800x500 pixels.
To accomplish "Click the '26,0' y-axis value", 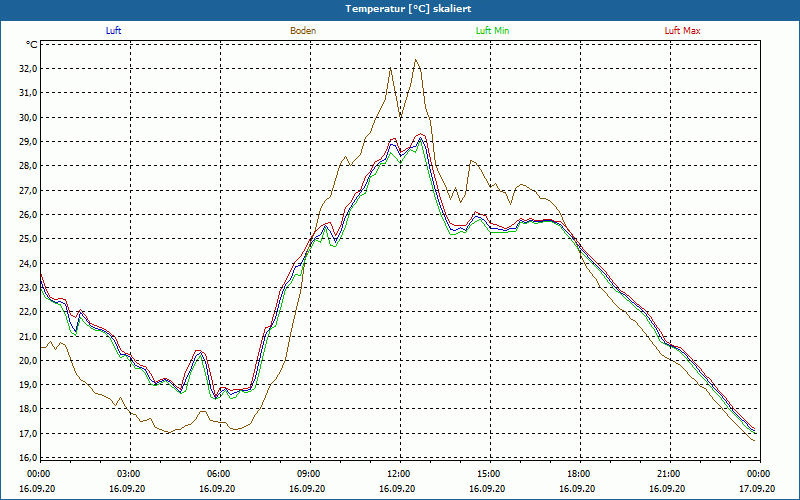I will click(x=29, y=215).
